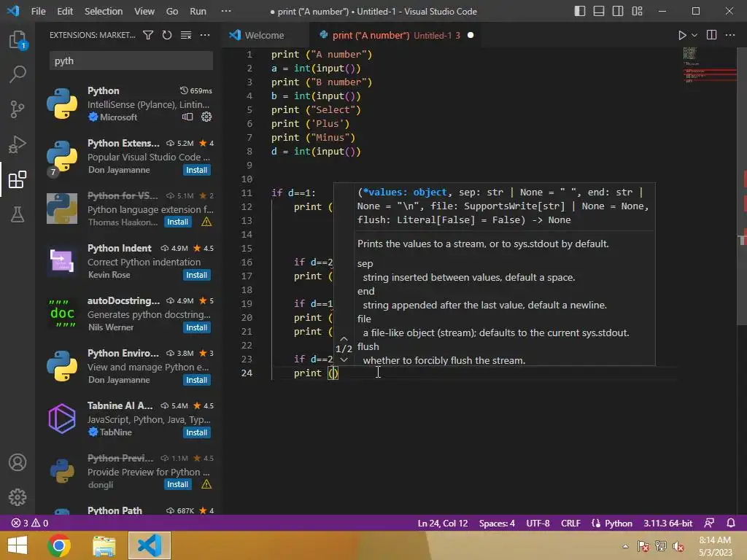Toggle the bottom panel layout icon
Image resolution: width=747 pixels, height=560 pixels.
599,11
